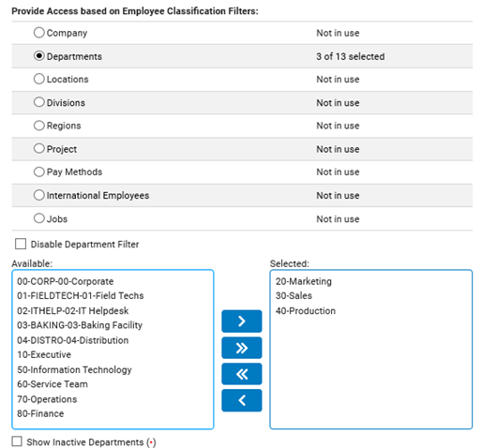Highlight 40-Production in Selected list

pyautogui.click(x=306, y=310)
